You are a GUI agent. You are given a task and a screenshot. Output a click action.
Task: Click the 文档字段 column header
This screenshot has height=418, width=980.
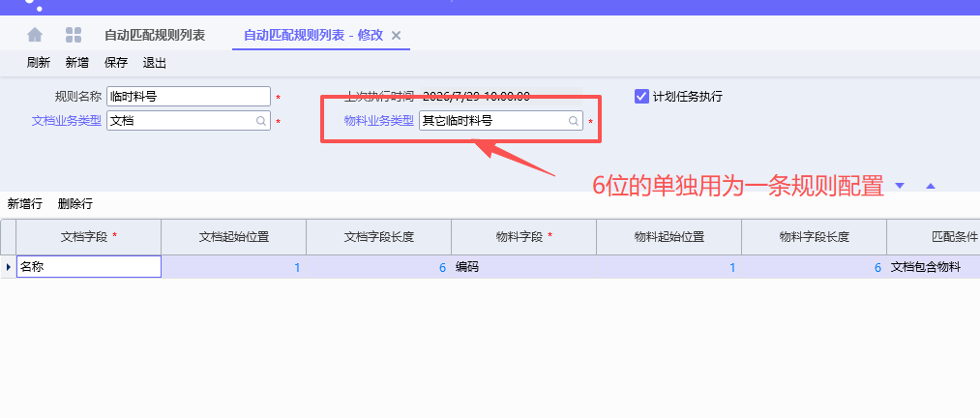pyautogui.click(x=89, y=237)
